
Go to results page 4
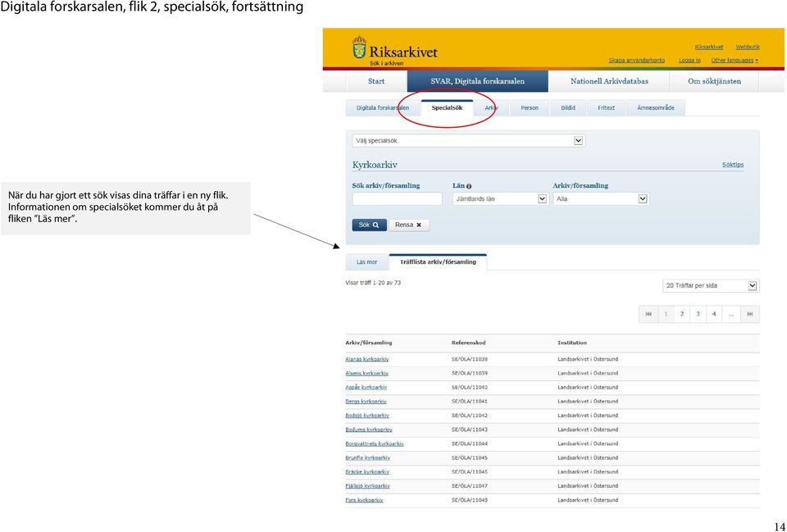[714, 314]
